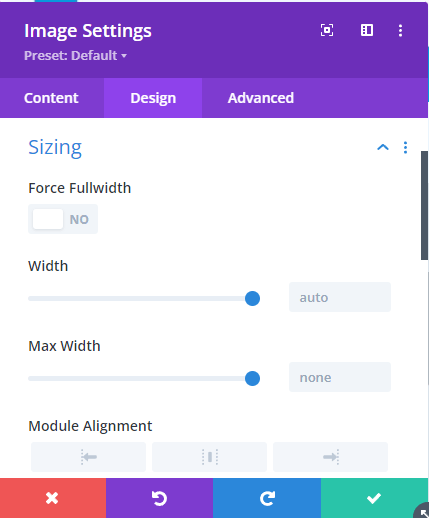This screenshot has width=429, height=518.
Task: Click the Width slider handle
Action: 252,298
